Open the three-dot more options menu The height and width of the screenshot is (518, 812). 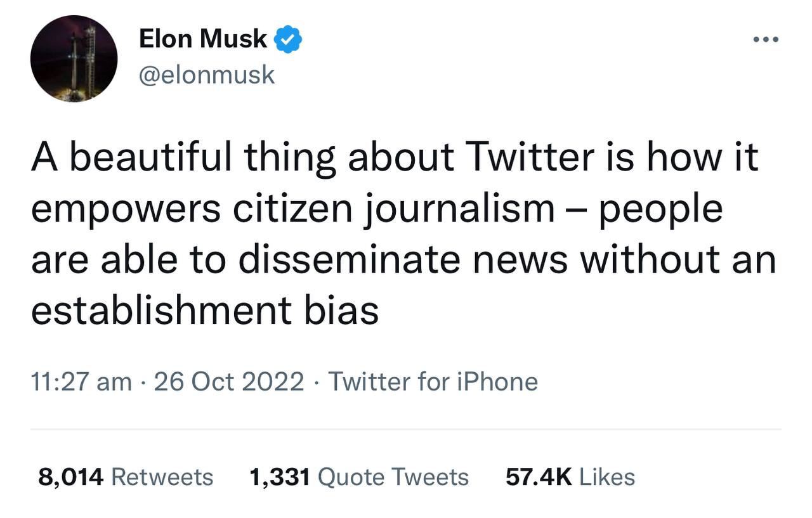(x=766, y=39)
